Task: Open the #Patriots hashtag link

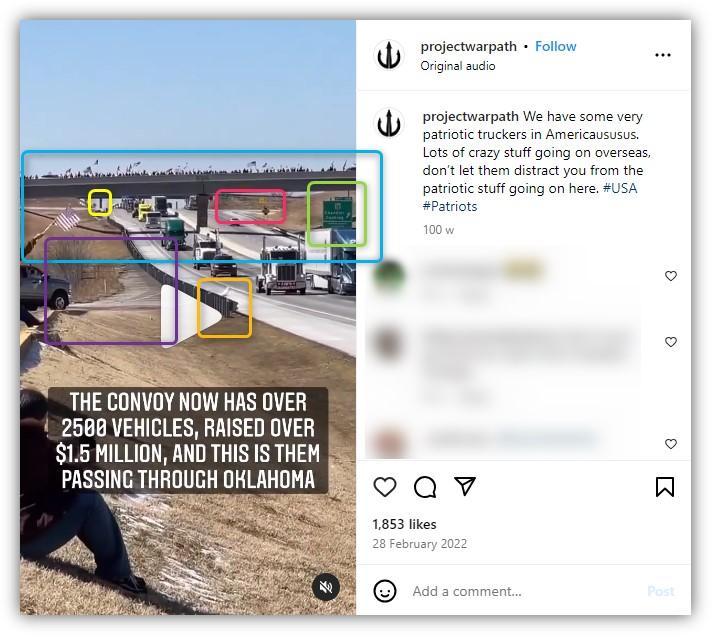Action: (x=450, y=206)
